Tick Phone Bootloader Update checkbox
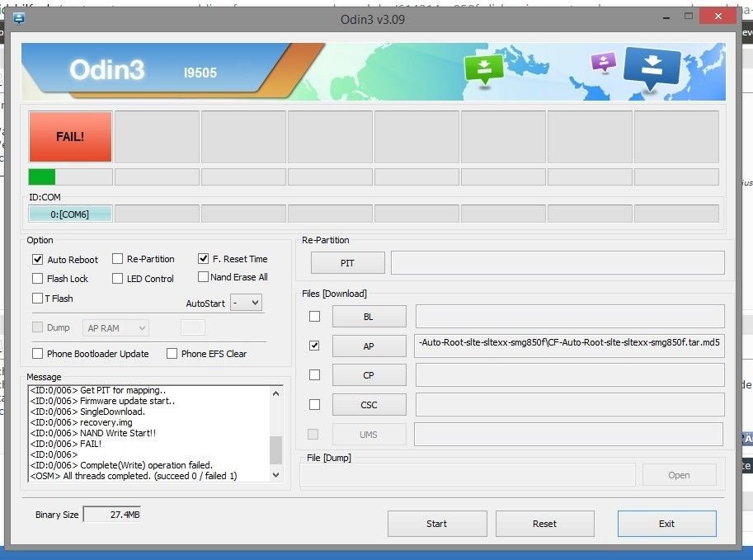The width and height of the screenshot is (753, 560). tap(37, 354)
